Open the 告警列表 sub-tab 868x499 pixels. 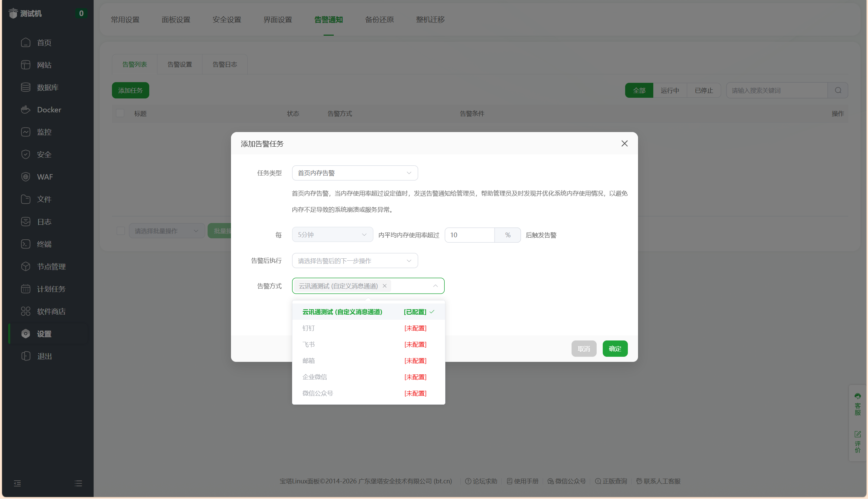coord(135,64)
